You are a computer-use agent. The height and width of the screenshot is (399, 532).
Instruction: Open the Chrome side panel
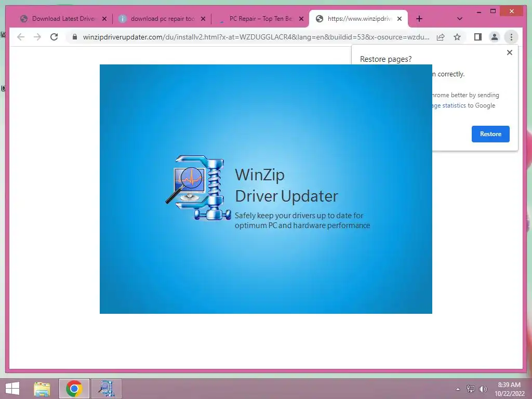[x=478, y=37]
